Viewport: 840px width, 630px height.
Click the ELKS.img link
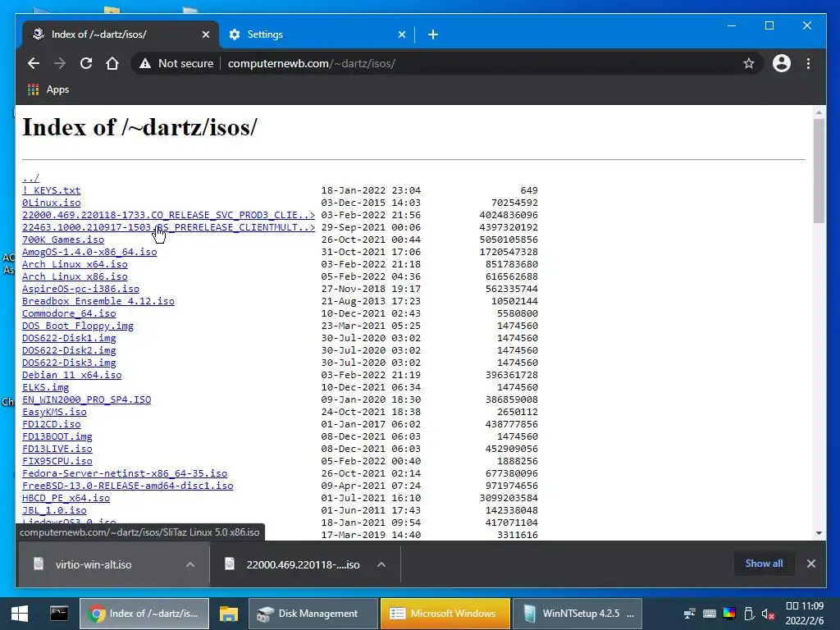(x=45, y=387)
